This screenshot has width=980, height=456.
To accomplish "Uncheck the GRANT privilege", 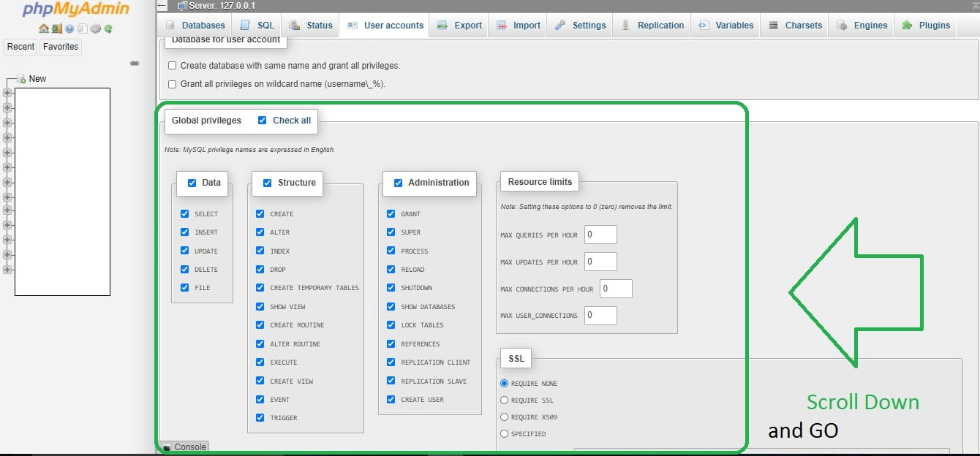I will (391, 214).
